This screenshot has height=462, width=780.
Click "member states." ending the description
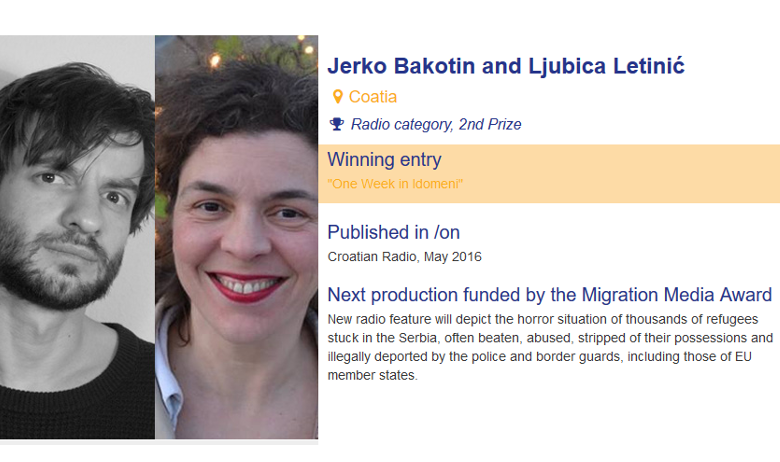tap(372, 376)
